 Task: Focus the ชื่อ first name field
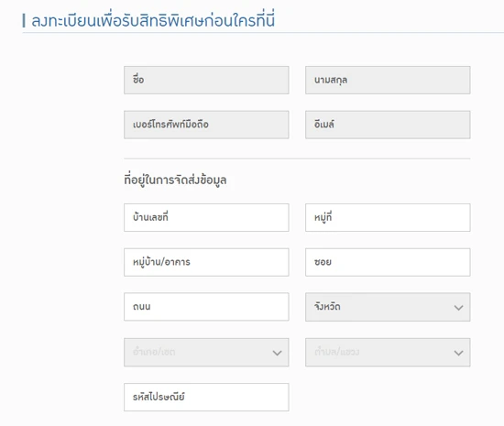click(x=206, y=80)
